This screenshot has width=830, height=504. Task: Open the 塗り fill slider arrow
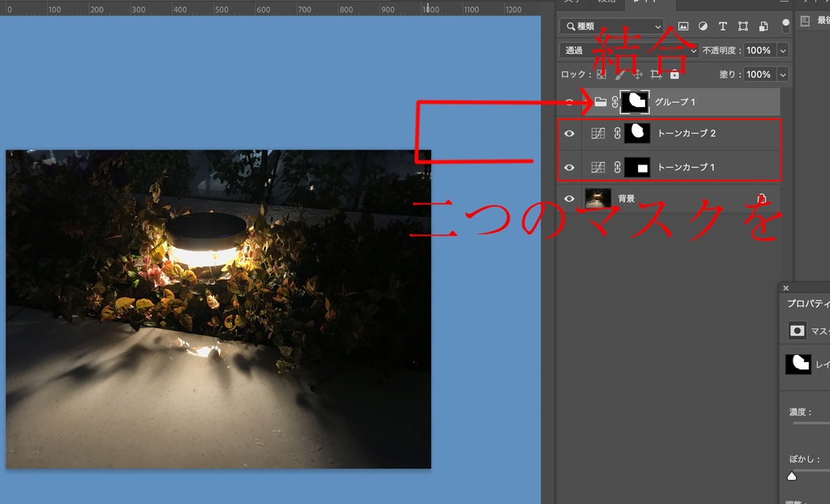[x=783, y=74]
